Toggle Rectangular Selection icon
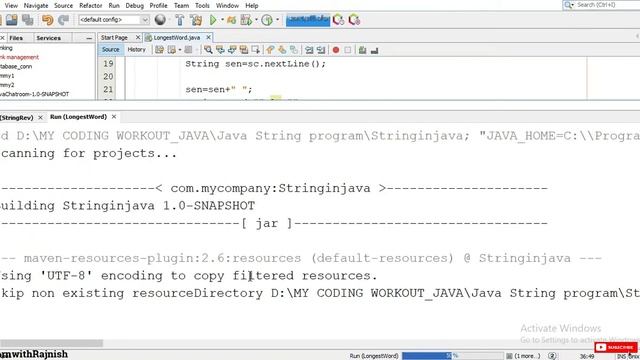The width and height of the screenshot is (640, 360). 256,50
